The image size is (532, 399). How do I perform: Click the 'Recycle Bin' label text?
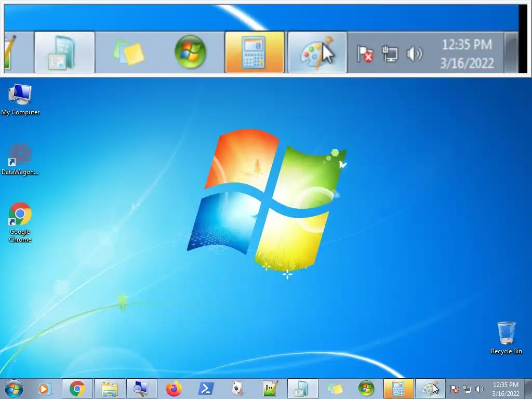pyautogui.click(x=506, y=351)
